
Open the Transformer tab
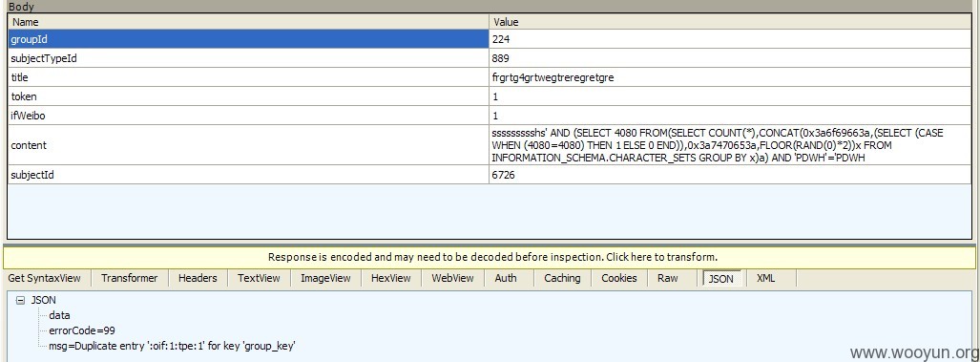pyautogui.click(x=130, y=278)
